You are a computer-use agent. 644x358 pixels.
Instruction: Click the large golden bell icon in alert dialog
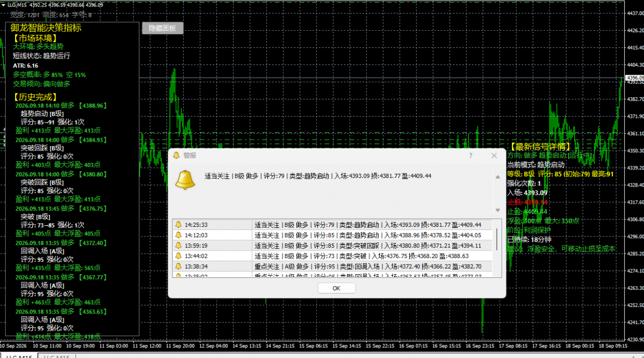coord(185,180)
